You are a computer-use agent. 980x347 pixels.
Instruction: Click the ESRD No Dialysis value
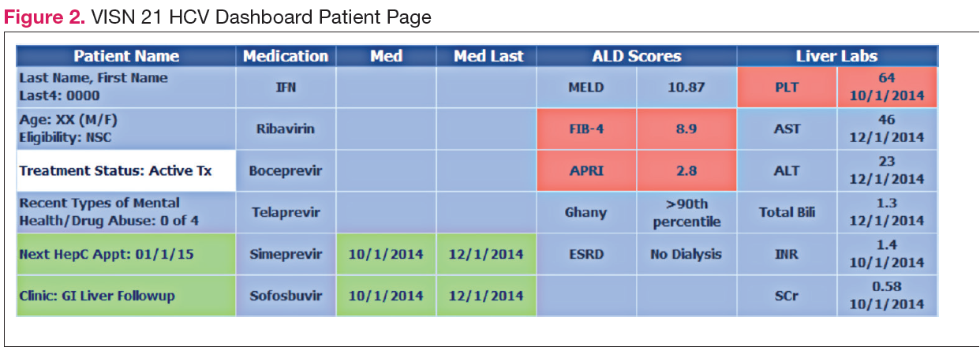pos(686,254)
